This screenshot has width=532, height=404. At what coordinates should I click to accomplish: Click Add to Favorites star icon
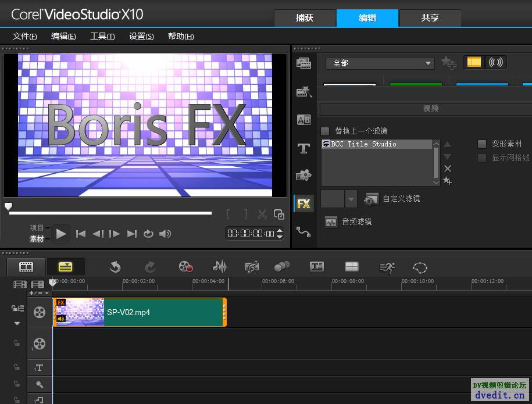(x=448, y=63)
